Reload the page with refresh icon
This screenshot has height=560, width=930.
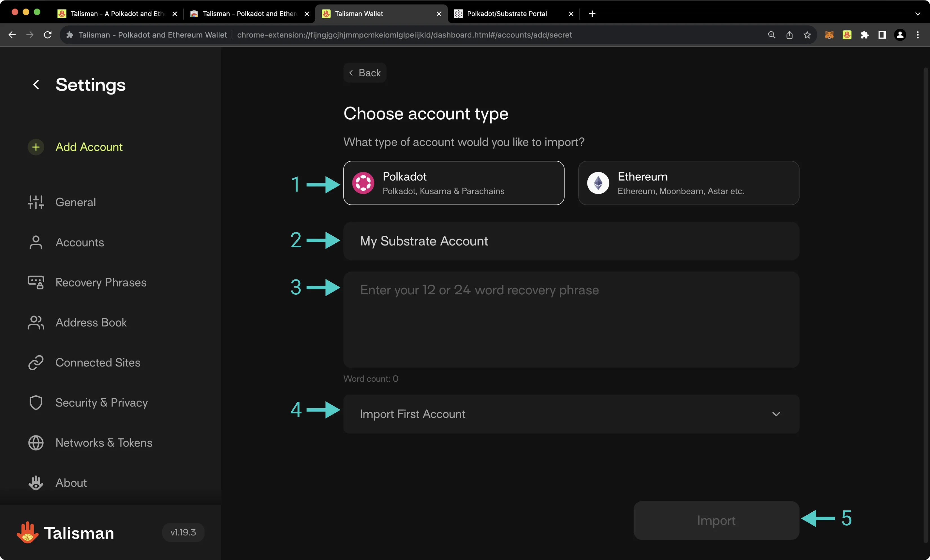pos(48,35)
